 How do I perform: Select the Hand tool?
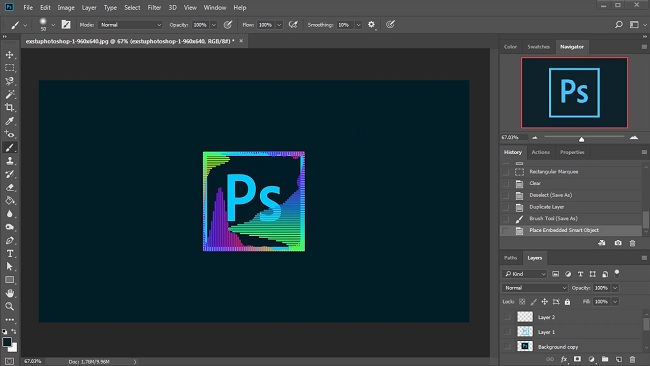tap(10, 293)
